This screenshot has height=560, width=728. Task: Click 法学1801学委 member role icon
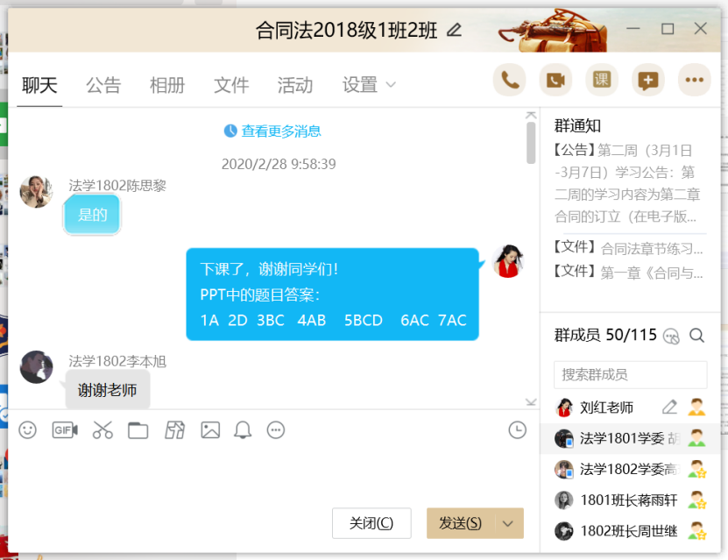tap(696, 438)
